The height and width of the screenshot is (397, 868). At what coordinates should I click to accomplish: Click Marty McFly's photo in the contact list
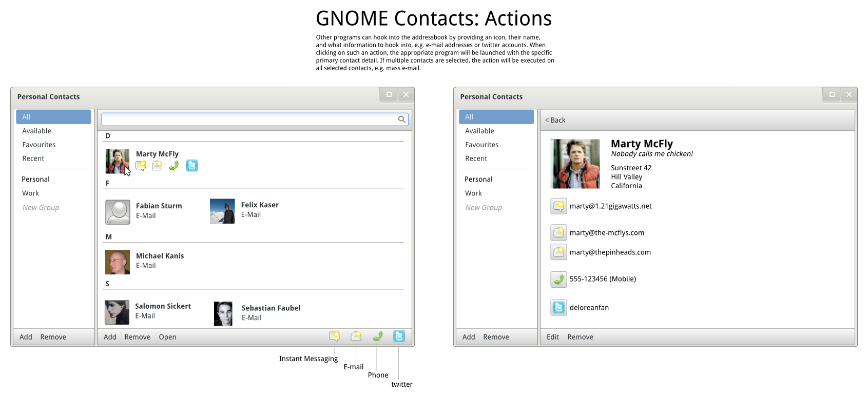pos(118,162)
